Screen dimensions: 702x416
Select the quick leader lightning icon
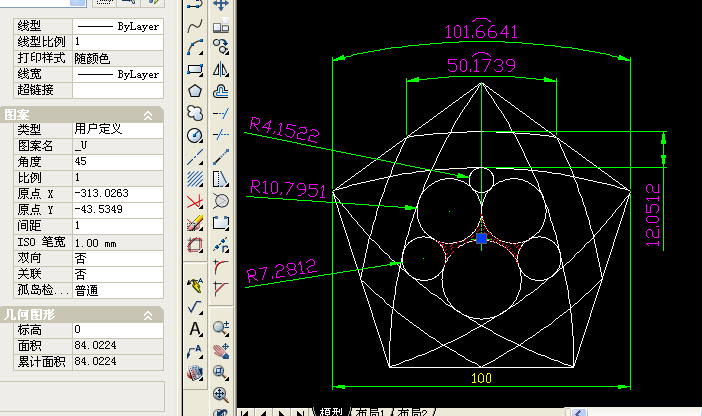tap(195, 285)
